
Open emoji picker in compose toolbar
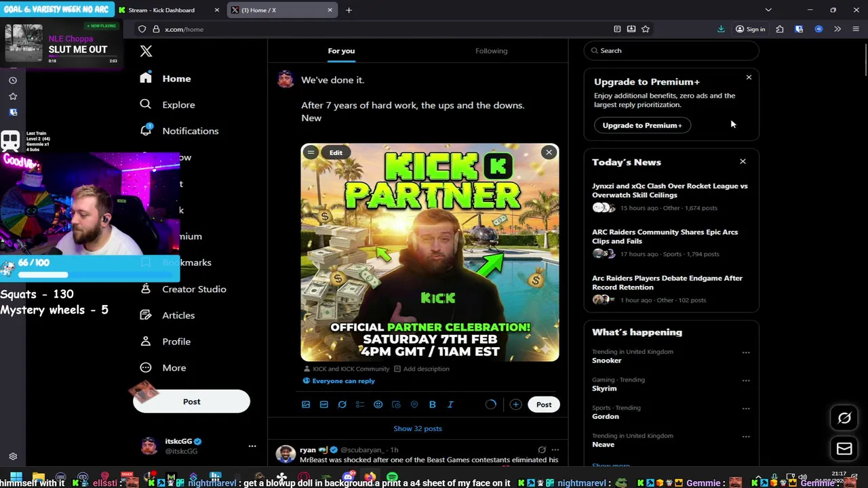click(378, 405)
